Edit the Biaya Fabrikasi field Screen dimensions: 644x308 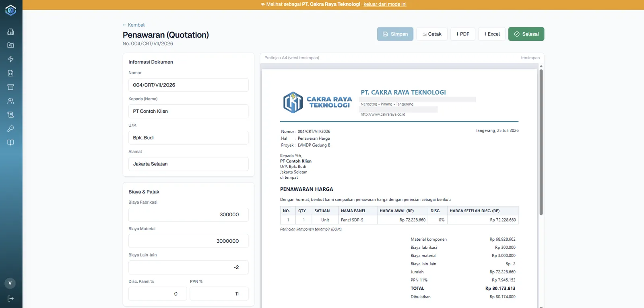click(x=188, y=215)
